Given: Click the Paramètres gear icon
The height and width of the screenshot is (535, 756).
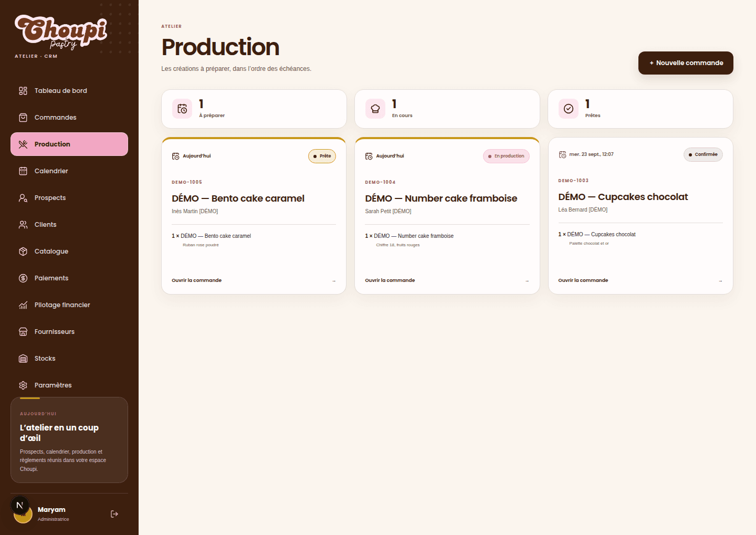Looking at the screenshot, I should point(23,385).
